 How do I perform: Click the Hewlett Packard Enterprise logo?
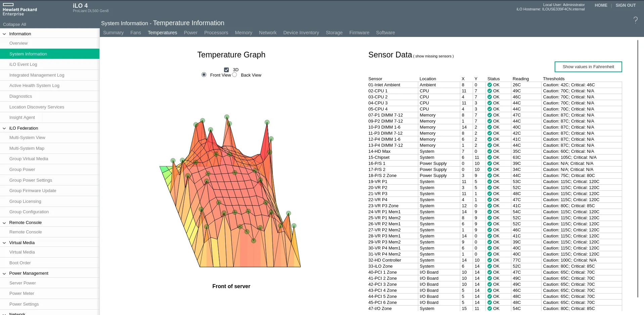click(x=20, y=9)
